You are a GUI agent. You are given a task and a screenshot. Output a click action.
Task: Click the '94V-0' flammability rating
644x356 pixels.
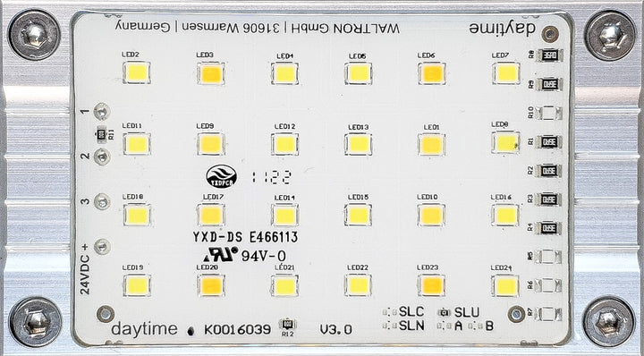click(263, 256)
